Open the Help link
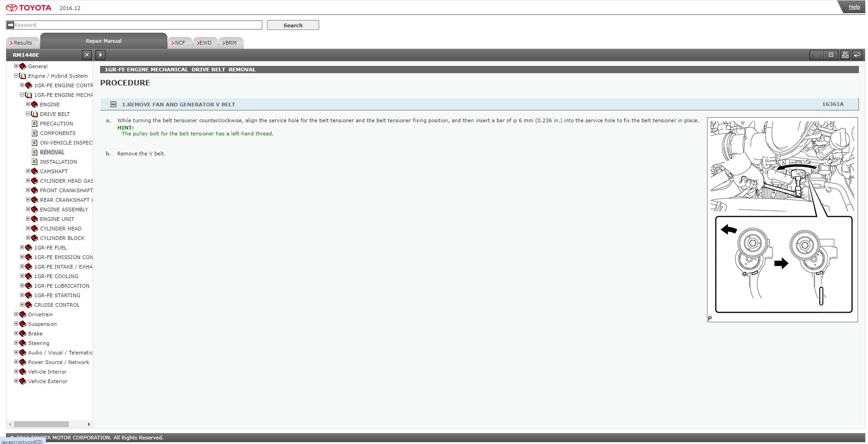The image size is (868, 444). 854,7
